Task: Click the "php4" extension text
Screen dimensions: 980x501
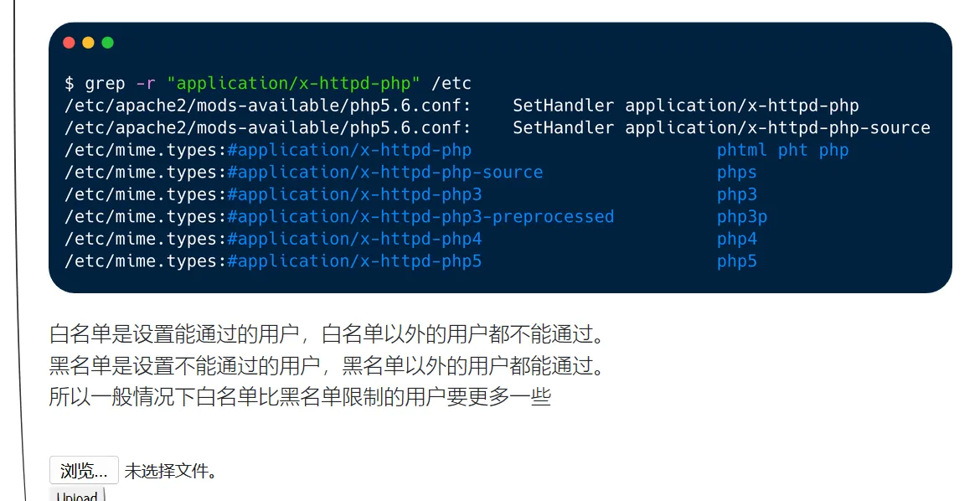Action: point(736,239)
